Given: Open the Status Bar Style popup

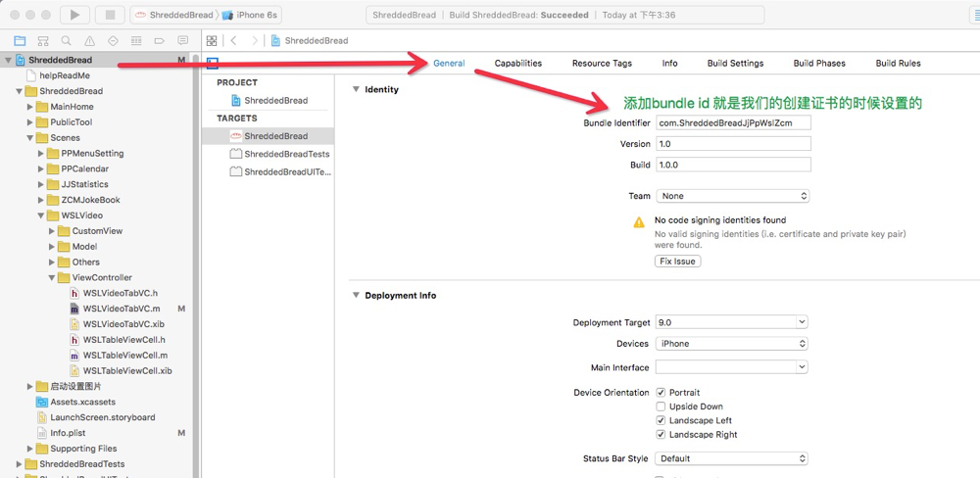Looking at the screenshot, I should point(731,458).
